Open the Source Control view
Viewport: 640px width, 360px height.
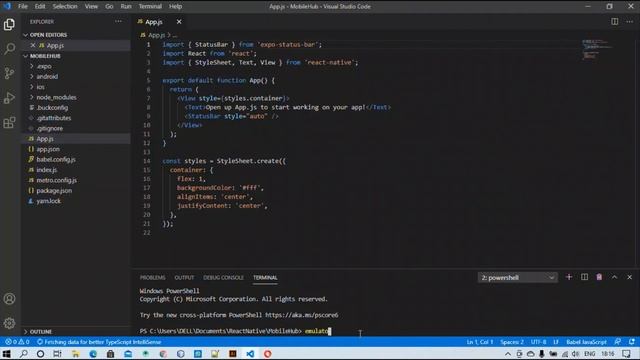pyautogui.click(x=9, y=73)
